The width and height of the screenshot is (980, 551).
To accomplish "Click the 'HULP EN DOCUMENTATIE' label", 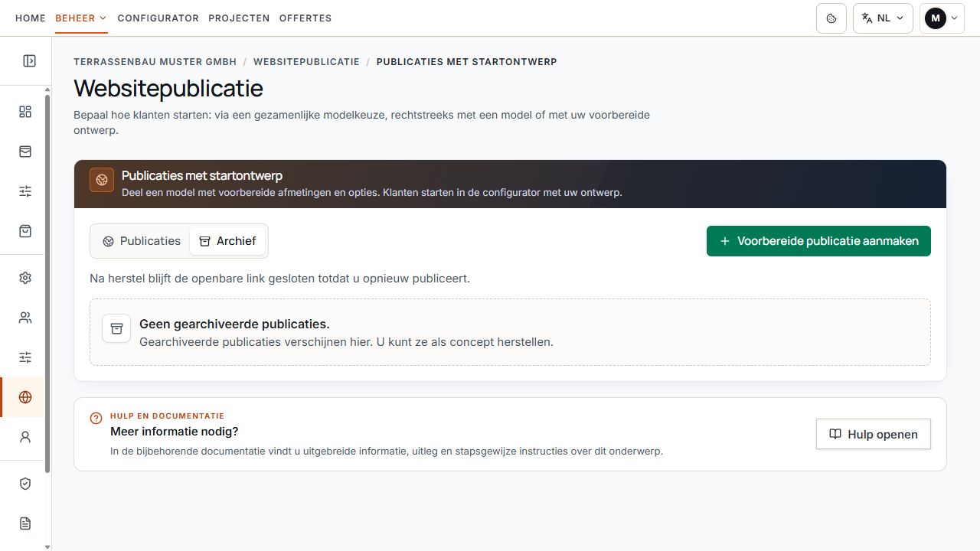I will pyautogui.click(x=167, y=416).
